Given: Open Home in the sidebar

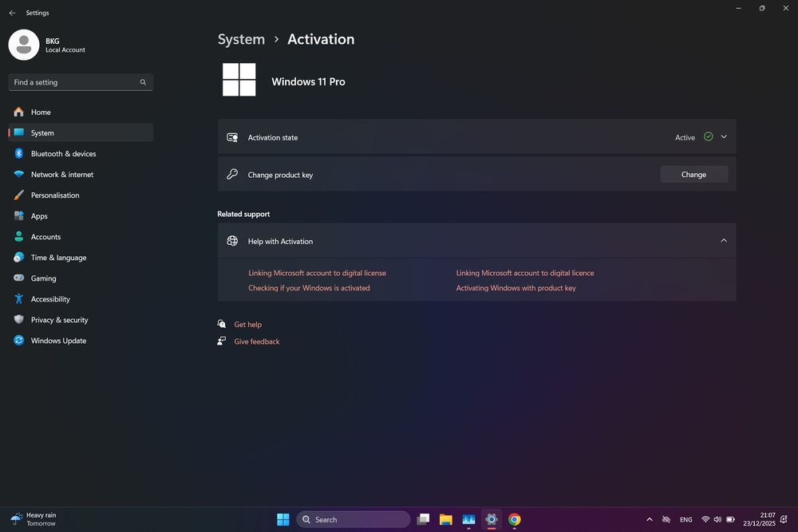Looking at the screenshot, I should [x=81, y=112].
